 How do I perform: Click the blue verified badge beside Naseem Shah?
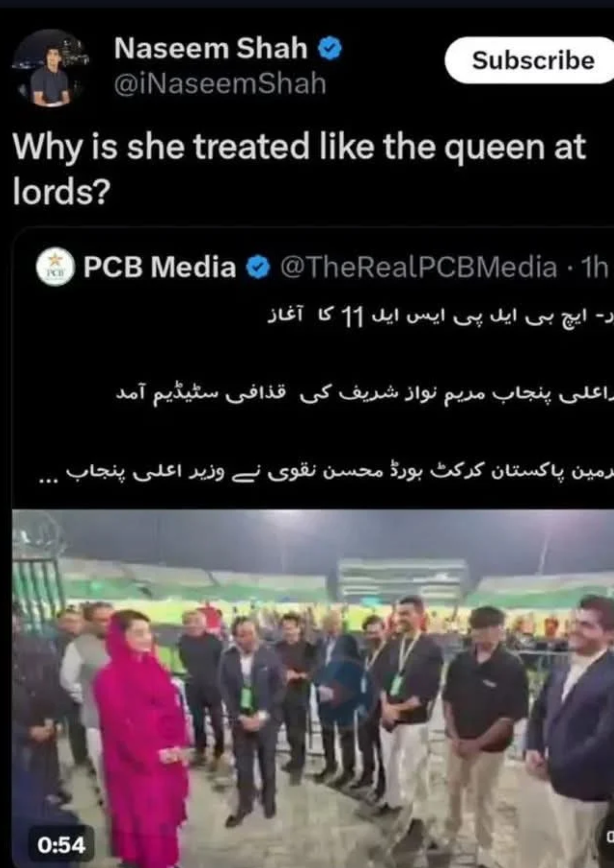330,48
